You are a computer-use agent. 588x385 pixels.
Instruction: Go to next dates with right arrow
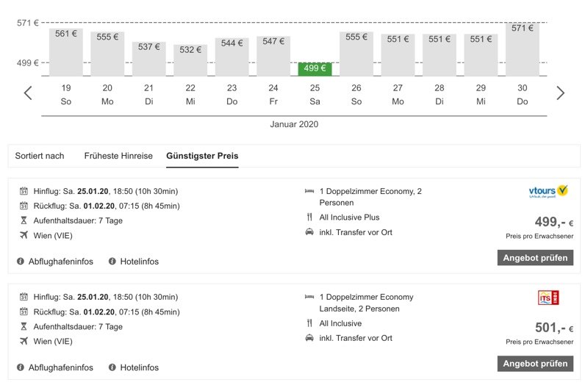coord(560,93)
